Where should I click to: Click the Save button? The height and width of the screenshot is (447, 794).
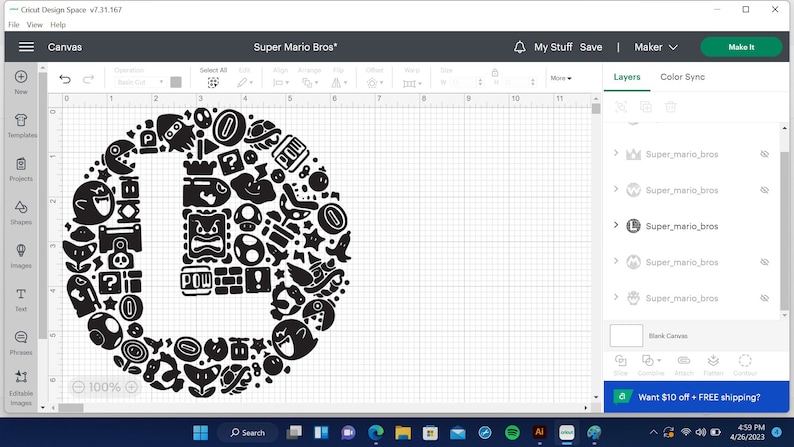(x=591, y=47)
